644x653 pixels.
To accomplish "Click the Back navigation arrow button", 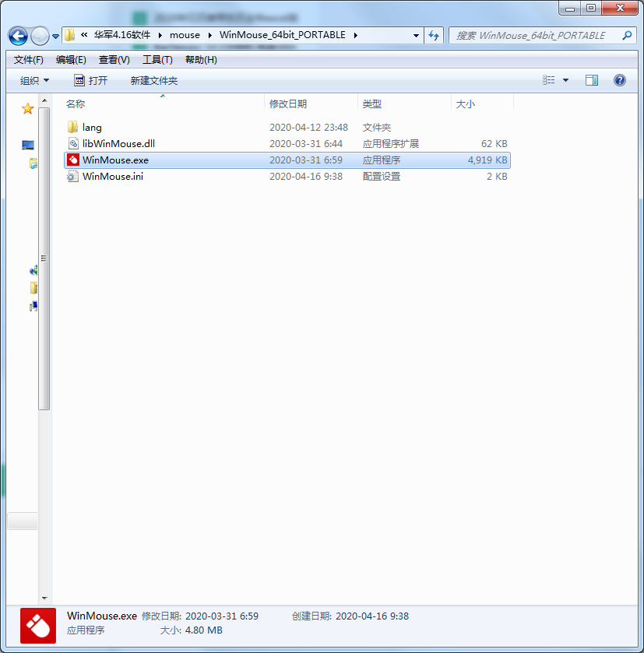I will (18, 36).
